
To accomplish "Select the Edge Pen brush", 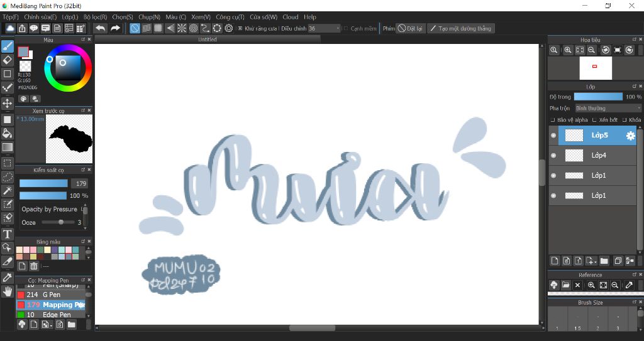I will 50,315.
